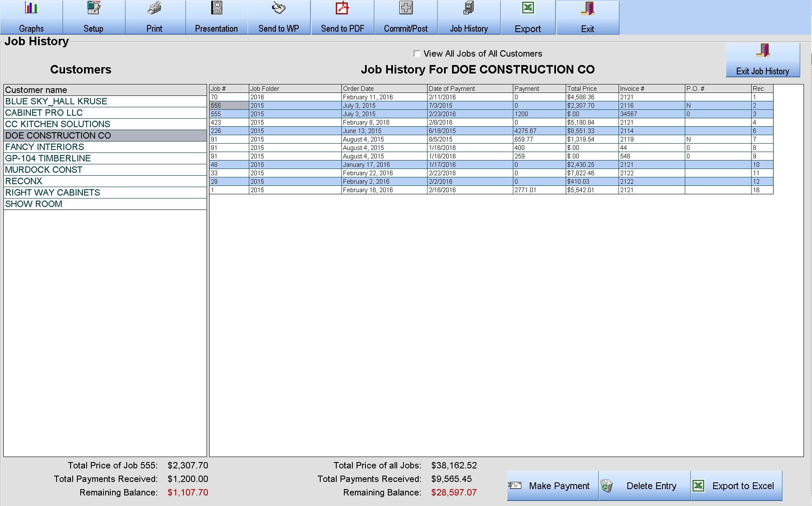Click the Job # column header

[x=229, y=89]
